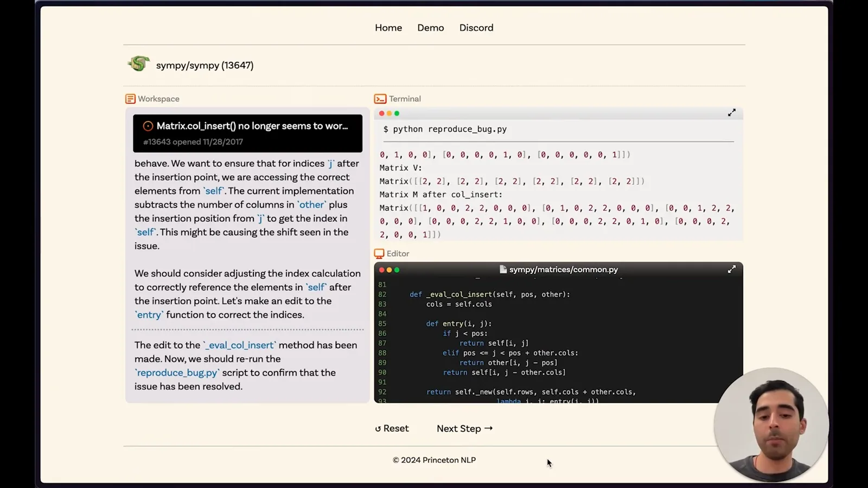The image size is (868, 488).
Task: Click the sympy/matrices/common.py filename
Action: click(564, 269)
